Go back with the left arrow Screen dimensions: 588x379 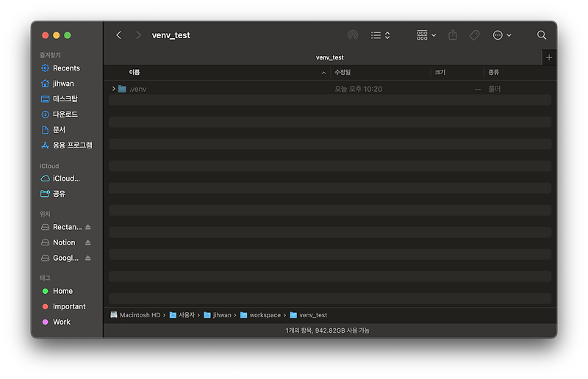tap(119, 35)
